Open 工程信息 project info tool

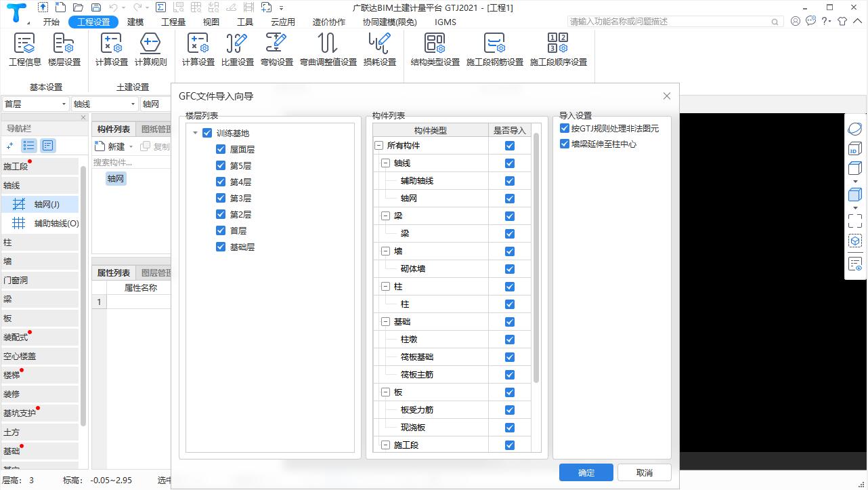25,49
